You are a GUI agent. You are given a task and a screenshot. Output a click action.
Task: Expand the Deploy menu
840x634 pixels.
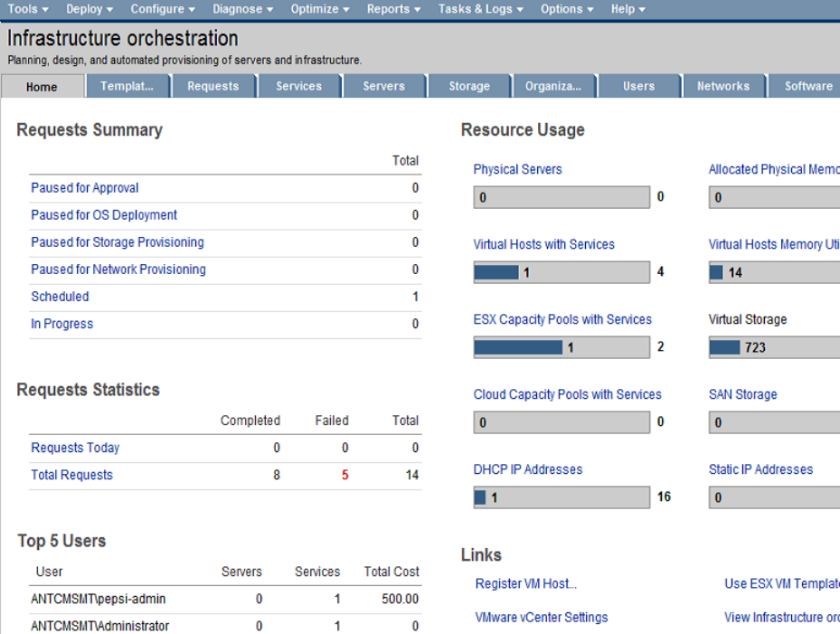[90, 9]
